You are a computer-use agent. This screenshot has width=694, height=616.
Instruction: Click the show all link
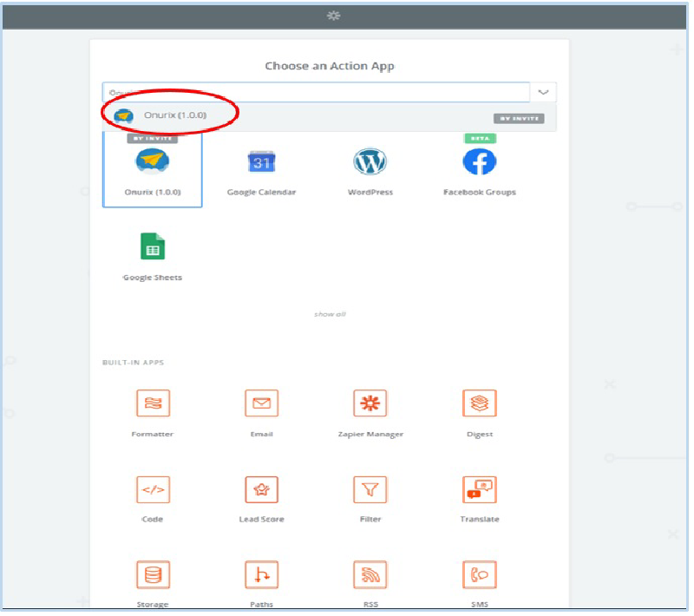[x=330, y=314]
